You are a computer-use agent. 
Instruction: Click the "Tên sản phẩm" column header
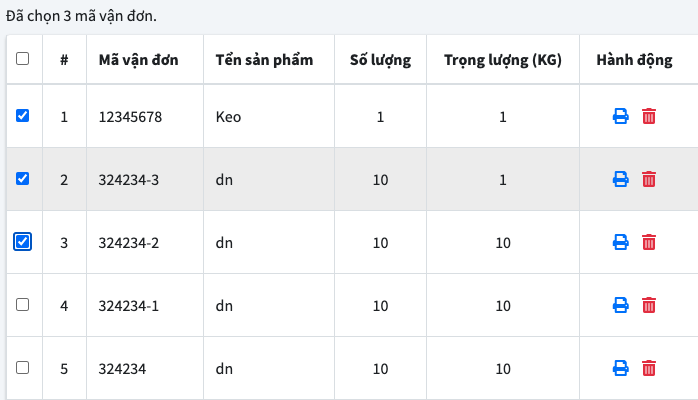coord(264,60)
